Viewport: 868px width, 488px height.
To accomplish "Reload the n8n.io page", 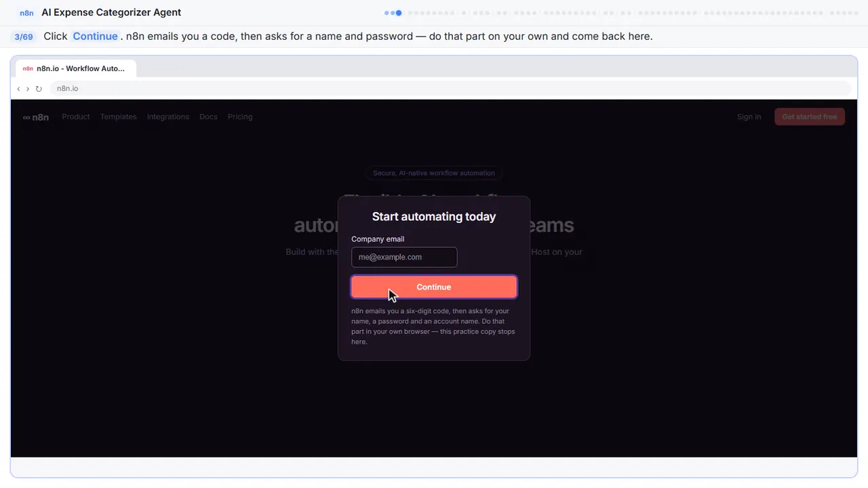I will (x=39, y=89).
